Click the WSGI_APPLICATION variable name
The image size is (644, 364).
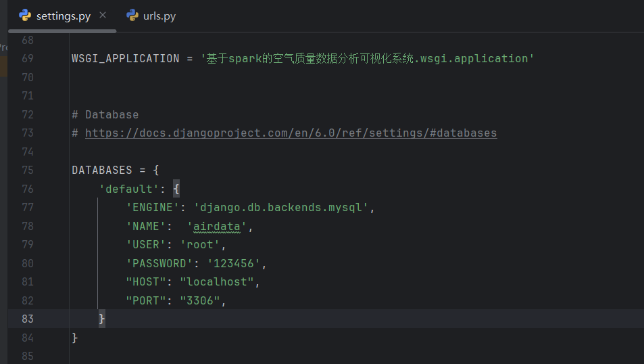(x=126, y=59)
